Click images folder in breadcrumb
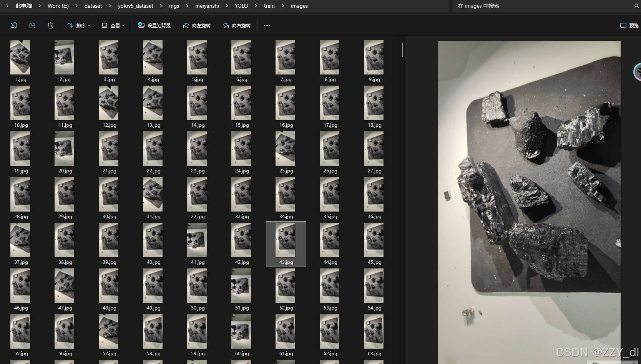Viewport: 641px width, 364px height. point(299,6)
